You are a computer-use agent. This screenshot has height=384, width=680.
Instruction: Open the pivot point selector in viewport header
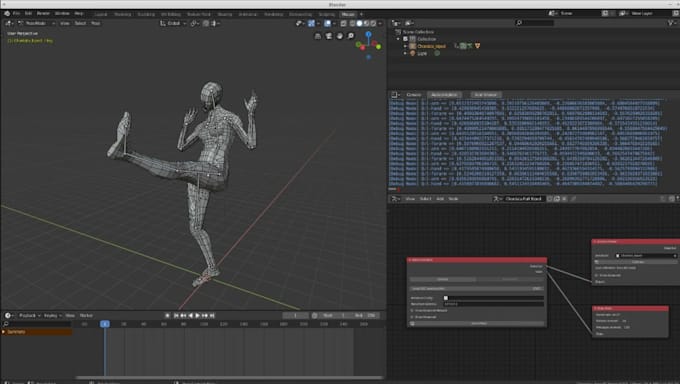[194, 23]
